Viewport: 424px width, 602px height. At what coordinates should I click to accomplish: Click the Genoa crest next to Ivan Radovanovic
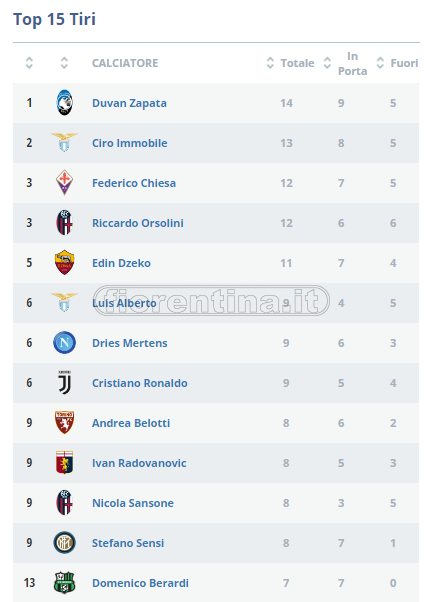pyautogui.click(x=64, y=462)
